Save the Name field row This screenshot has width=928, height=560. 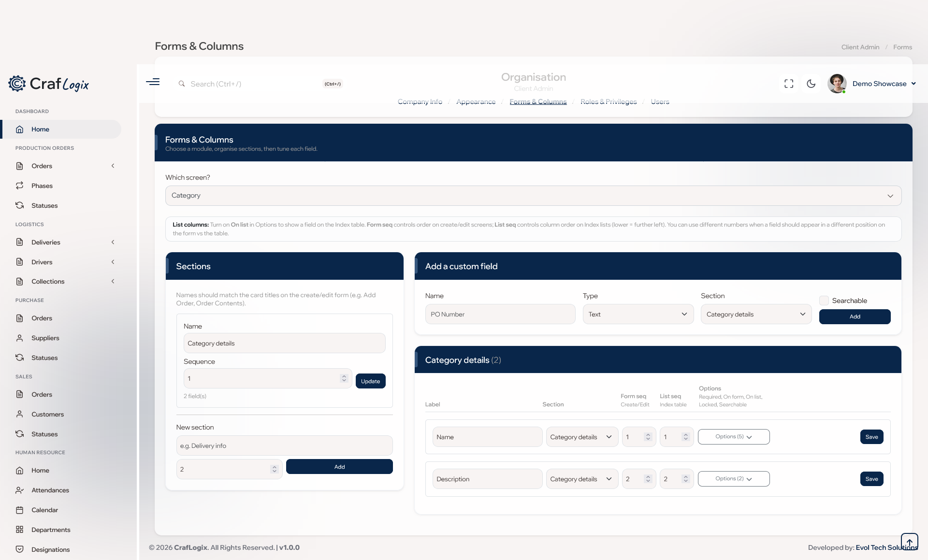tap(871, 437)
